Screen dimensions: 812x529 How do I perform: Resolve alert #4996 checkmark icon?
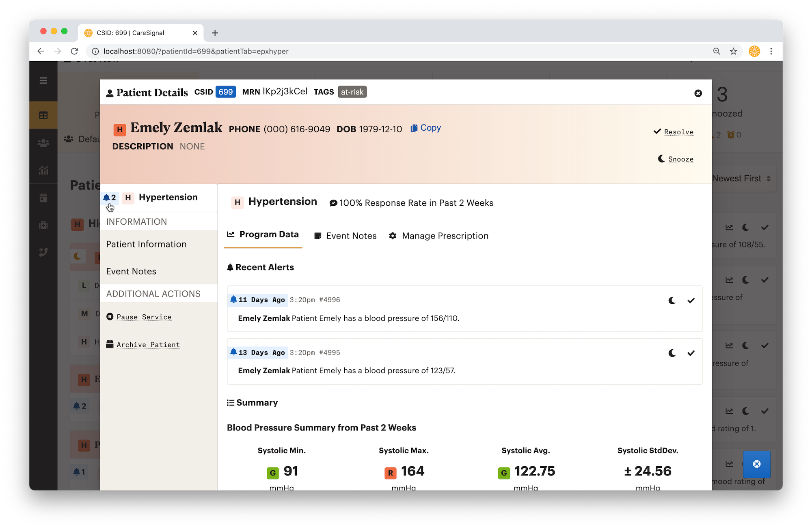691,301
